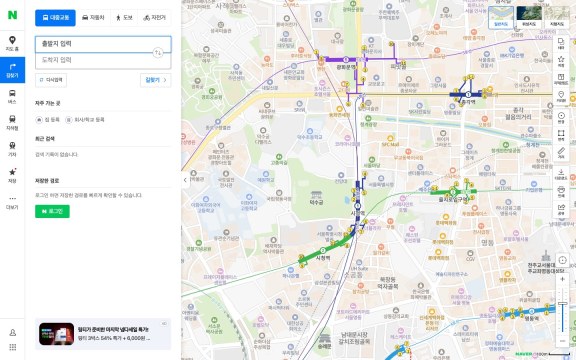The width and height of the screenshot is (576, 360).
Task: Open the advertisement banner at panel bottom
Action: click(x=103, y=334)
